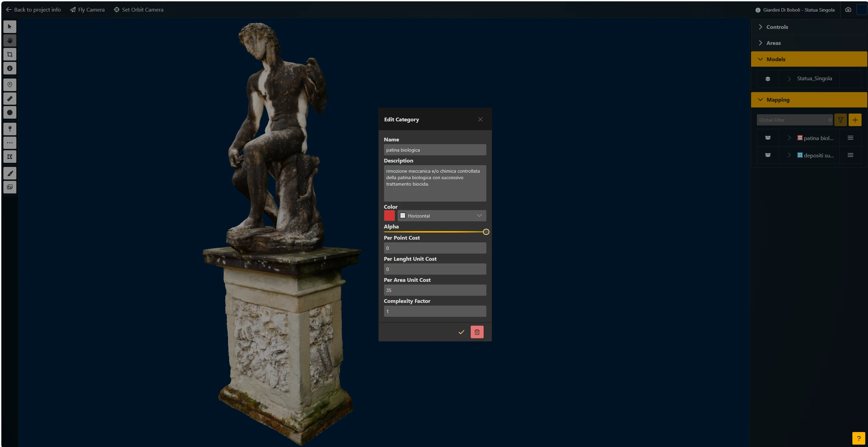Click the image gallery tool

(x=10, y=187)
